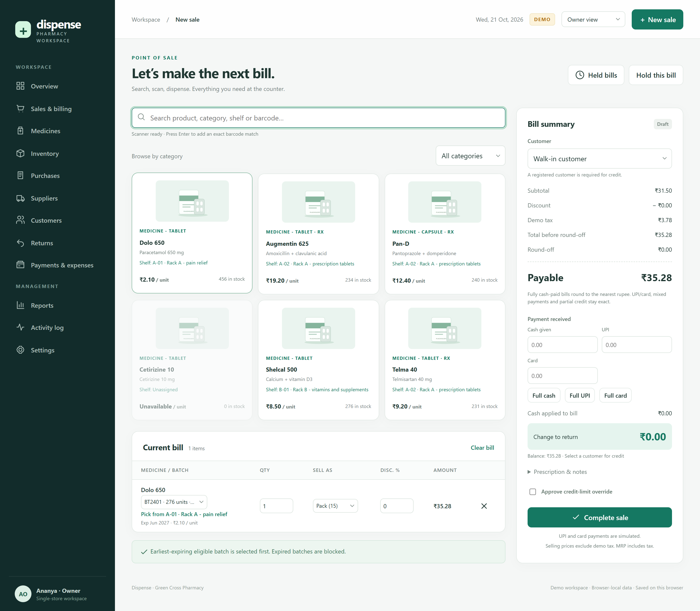The image size is (700, 611).
Task: Open the All categories dropdown
Action: pyautogui.click(x=470, y=156)
